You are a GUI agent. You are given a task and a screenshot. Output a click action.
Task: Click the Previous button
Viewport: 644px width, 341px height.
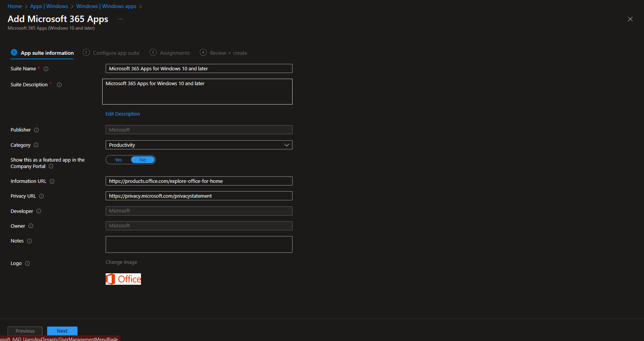[25, 331]
